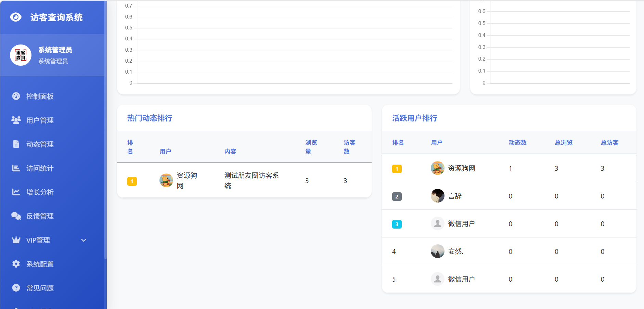Click the rank 5 微信用户 default avatar
Image resolution: width=644 pixels, height=309 pixels.
[438, 279]
